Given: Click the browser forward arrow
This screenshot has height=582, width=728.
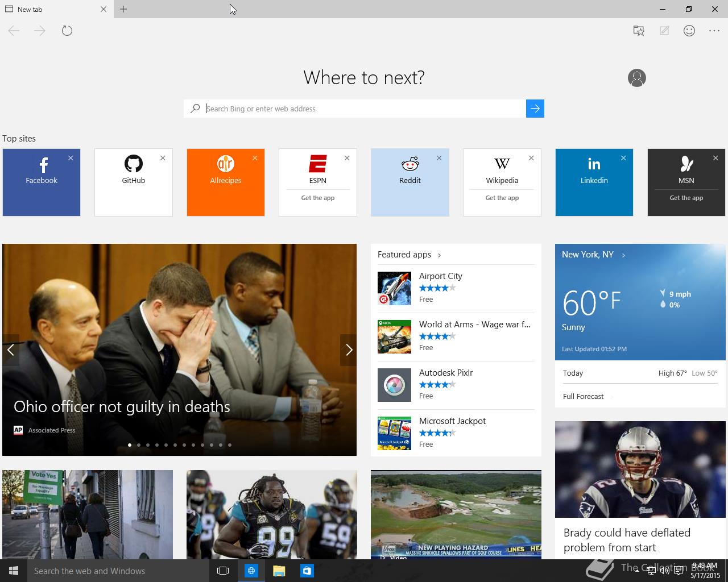Looking at the screenshot, I should tap(40, 31).
